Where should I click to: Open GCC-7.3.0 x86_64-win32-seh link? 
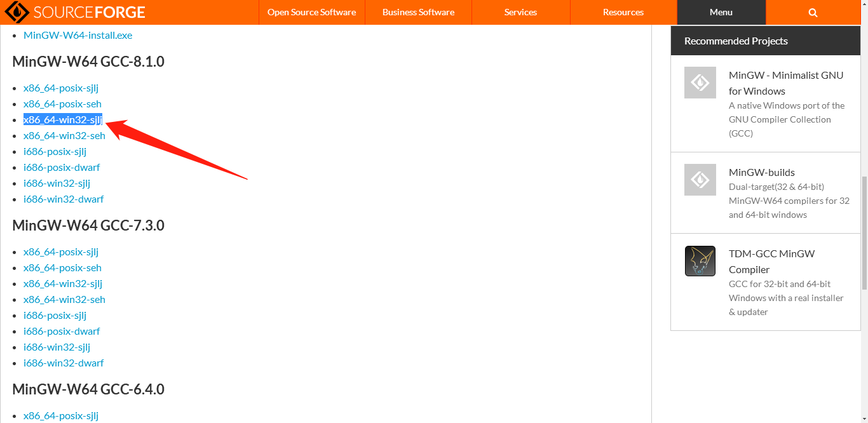coord(64,299)
